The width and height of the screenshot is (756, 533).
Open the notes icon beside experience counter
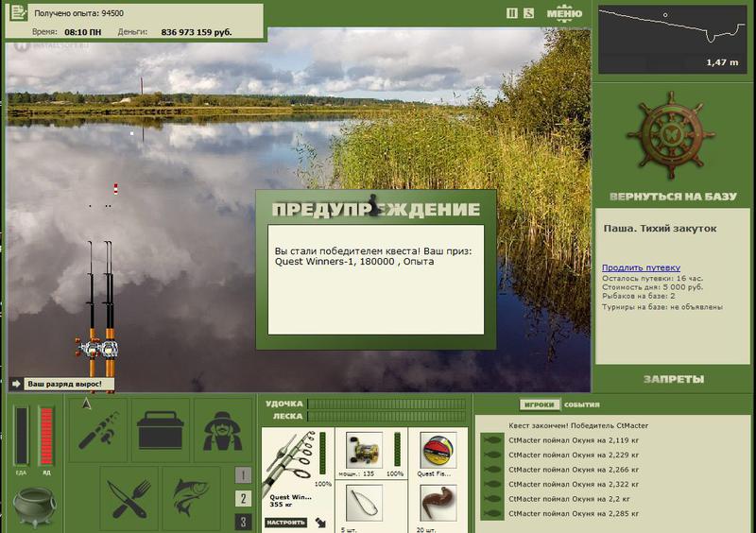18,12
